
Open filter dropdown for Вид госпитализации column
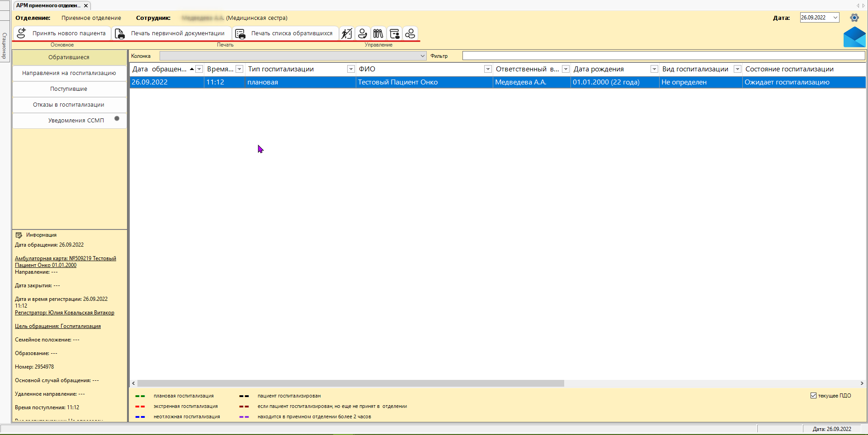point(737,69)
